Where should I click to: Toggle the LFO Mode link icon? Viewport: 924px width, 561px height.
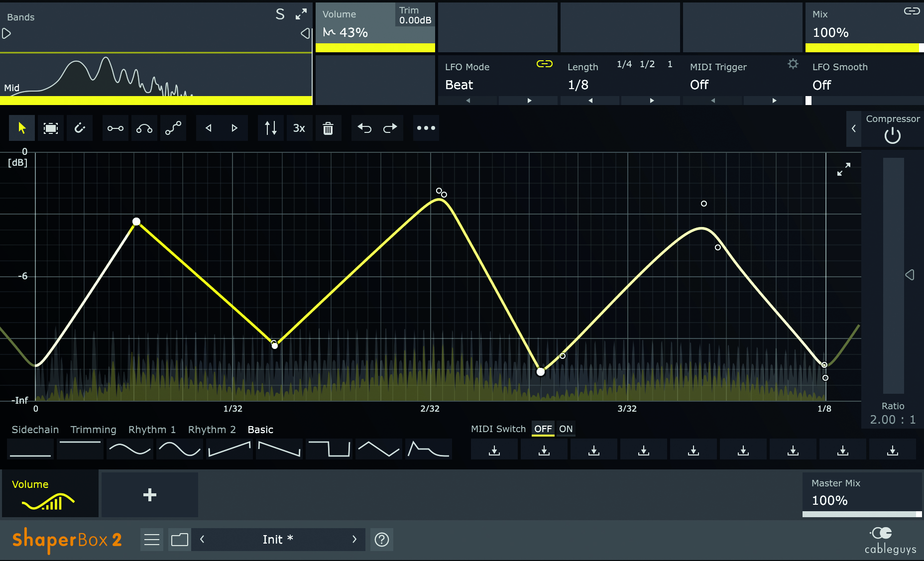(545, 64)
